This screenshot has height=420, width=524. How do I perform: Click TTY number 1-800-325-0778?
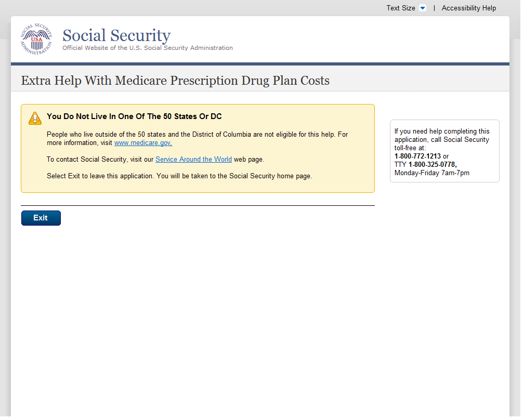pyautogui.click(x=432, y=165)
